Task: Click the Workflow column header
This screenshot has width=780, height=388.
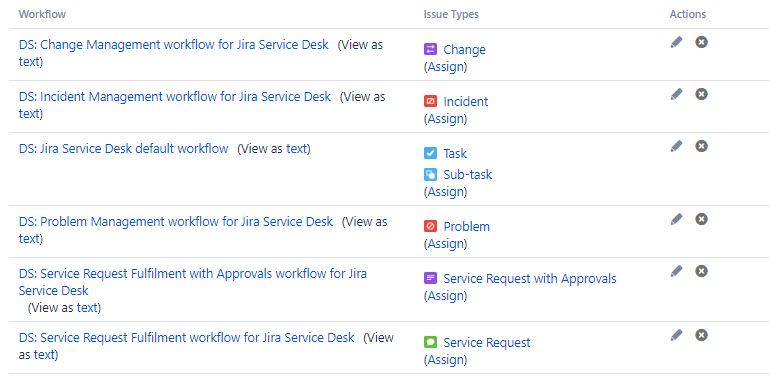Action: [x=42, y=14]
